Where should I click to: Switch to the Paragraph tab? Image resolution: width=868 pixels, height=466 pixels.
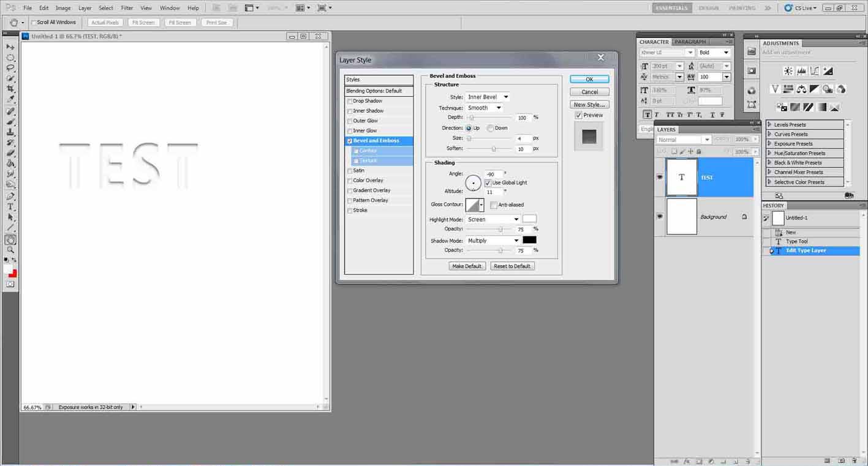click(x=690, y=42)
